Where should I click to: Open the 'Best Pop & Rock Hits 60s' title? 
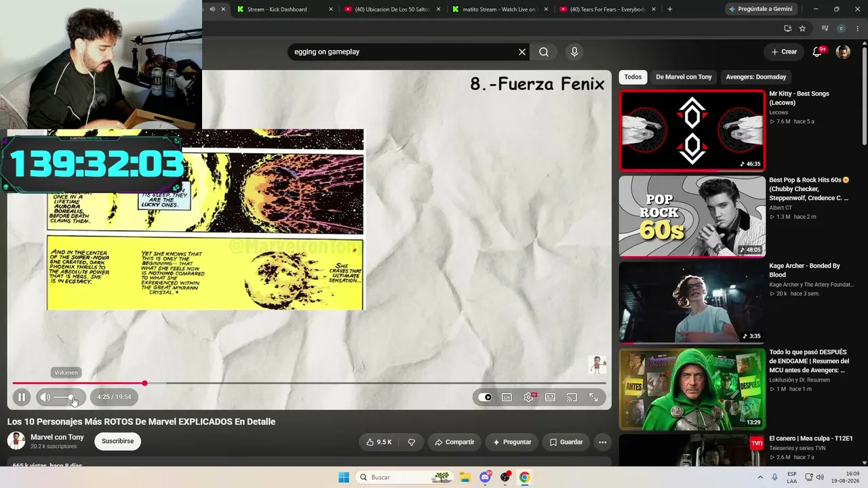click(x=809, y=189)
